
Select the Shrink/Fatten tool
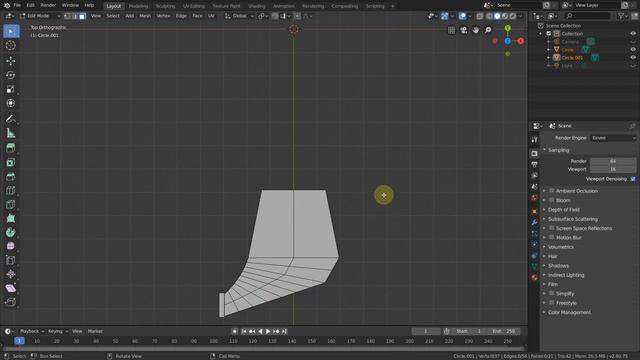tap(11, 274)
